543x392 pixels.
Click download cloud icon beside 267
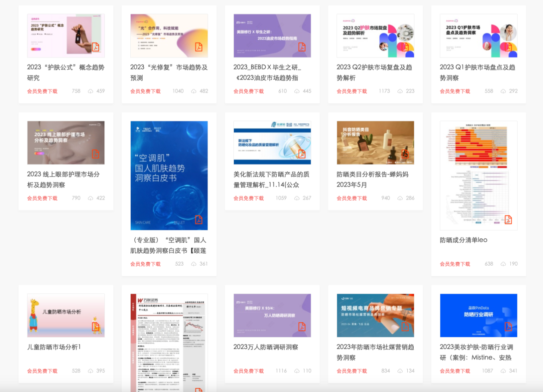tap(297, 198)
